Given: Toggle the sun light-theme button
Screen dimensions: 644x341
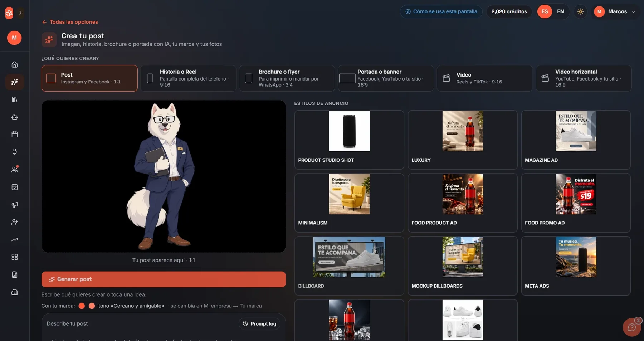Looking at the screenshot, I should click(580, 11).
